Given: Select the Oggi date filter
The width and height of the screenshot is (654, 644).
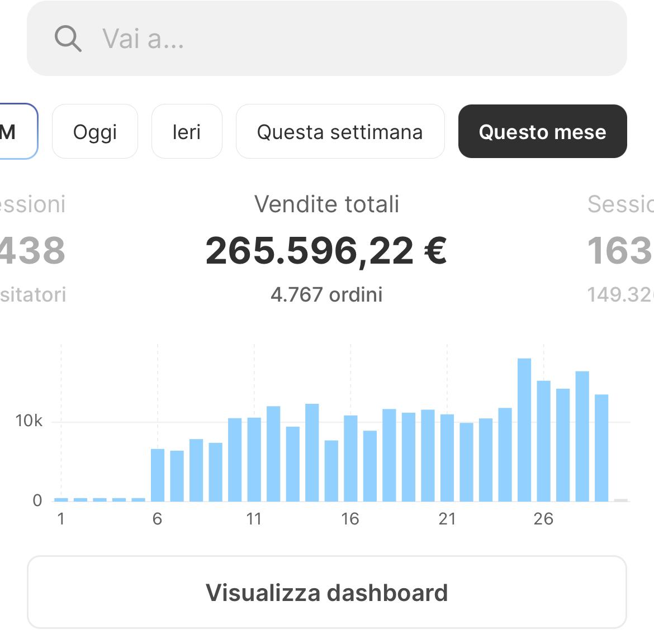Looking at the screenshot, I should click(x=94, y=132).
